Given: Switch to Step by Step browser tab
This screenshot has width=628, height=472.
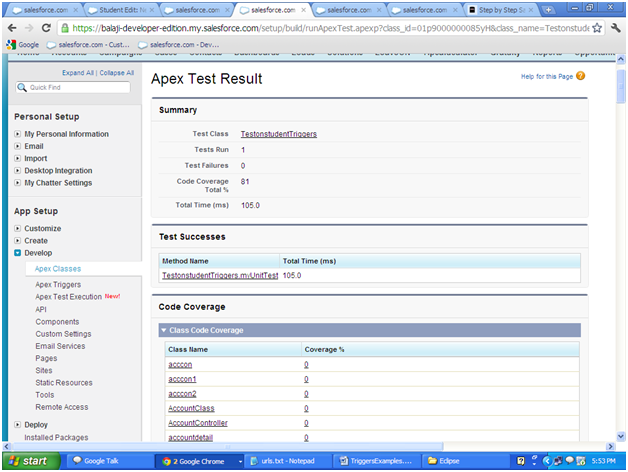Looking at the screenshot, I should (x=501, y=10).
